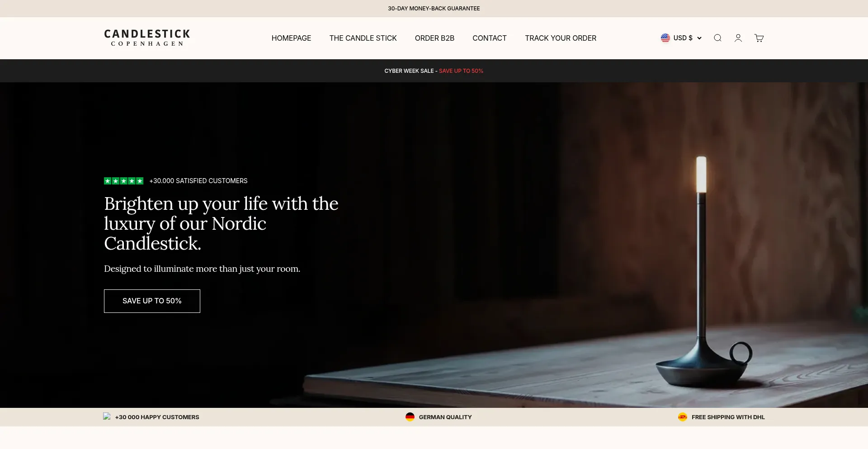Screen dimensions: 868x449
Task: Click the Candlestick Copenhagen logo
Action: click(147, 38)
